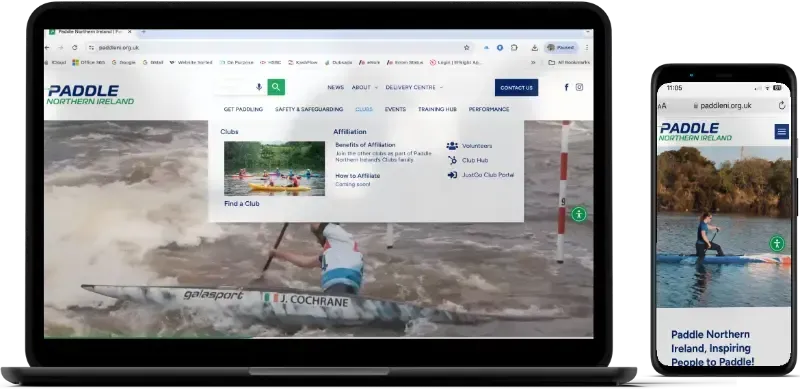
Task: Click the Paused profile button in Chrome
Action: click(561, 47)
